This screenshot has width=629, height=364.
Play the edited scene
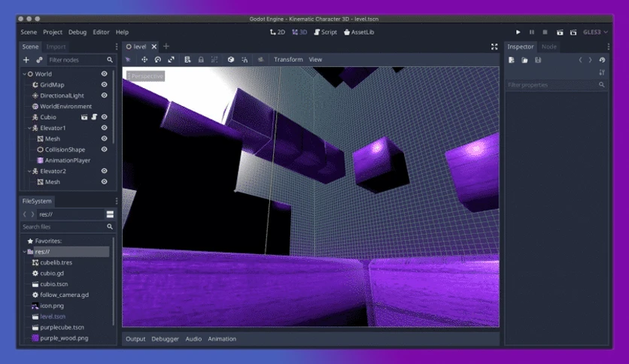coord(560,32)
